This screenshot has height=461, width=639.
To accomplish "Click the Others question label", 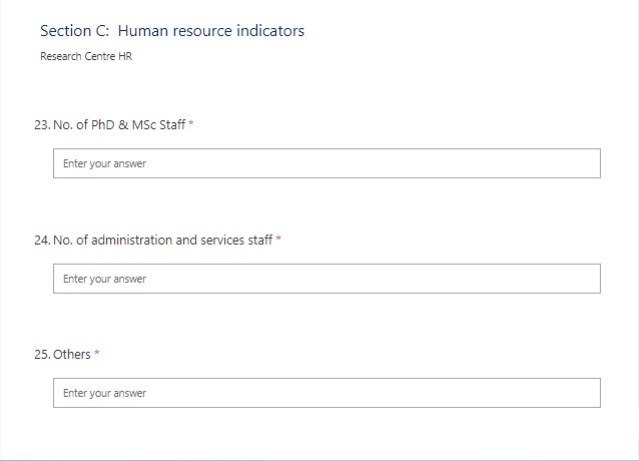I will pos(72,354).
